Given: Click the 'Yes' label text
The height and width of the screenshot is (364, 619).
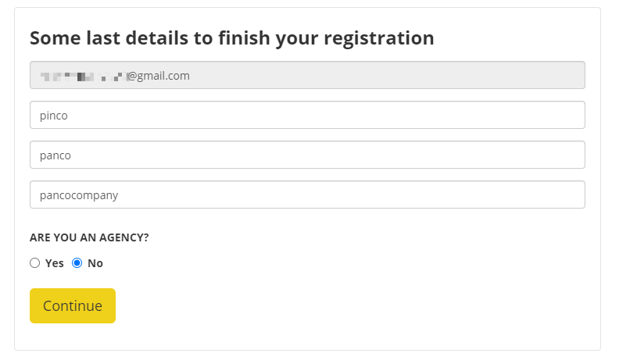Looking at the screenshot, I should (55, 263).
